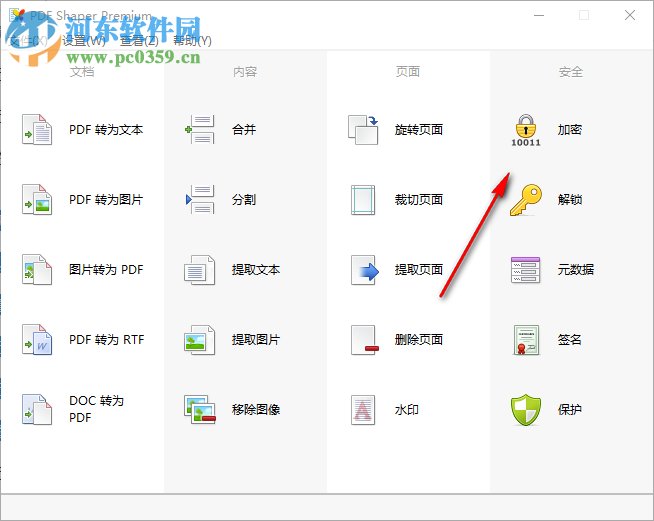Select the PDF 转为文本 label

click(106, 130)
